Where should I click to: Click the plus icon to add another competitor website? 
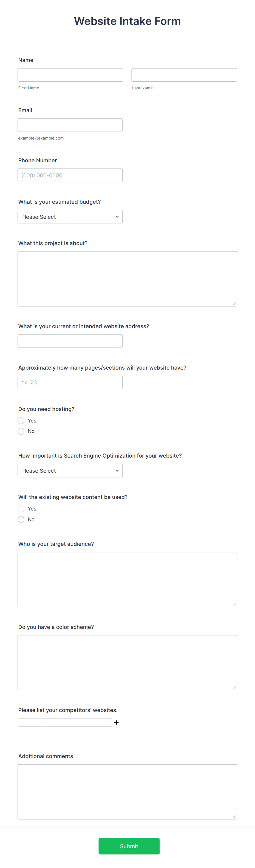(x=116, y=722)
